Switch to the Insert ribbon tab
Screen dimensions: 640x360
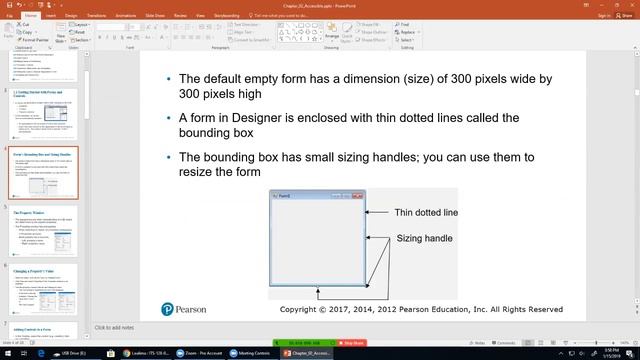tap(51, 16)
